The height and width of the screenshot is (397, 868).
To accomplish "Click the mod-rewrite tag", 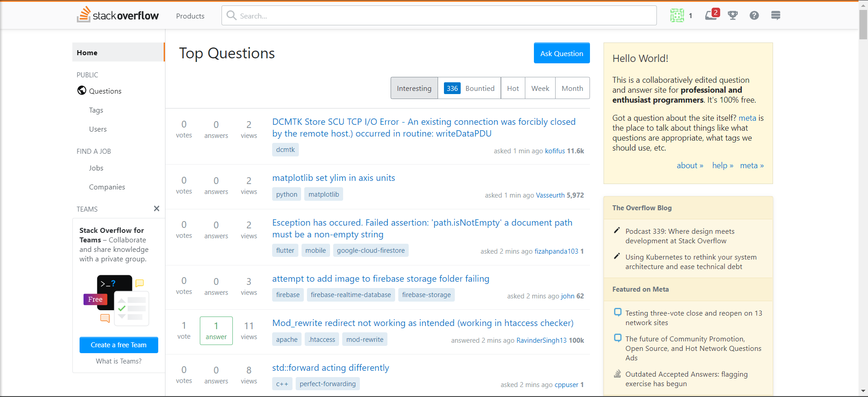I will pos(365,340).
